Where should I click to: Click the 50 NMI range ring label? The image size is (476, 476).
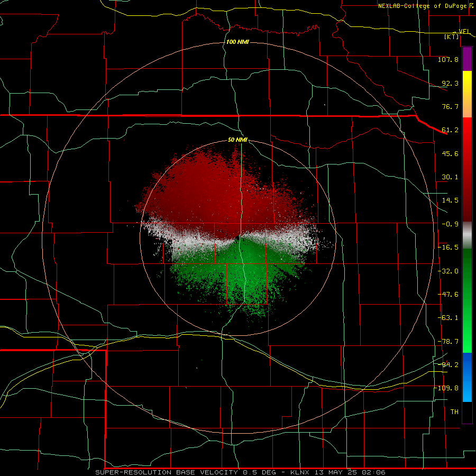[237, 140]
